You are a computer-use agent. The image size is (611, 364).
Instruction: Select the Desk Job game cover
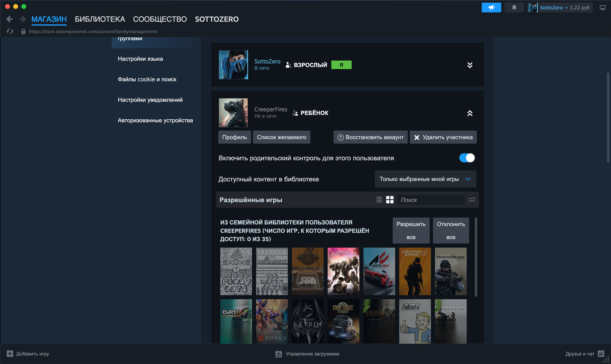(x=308, y=271)
